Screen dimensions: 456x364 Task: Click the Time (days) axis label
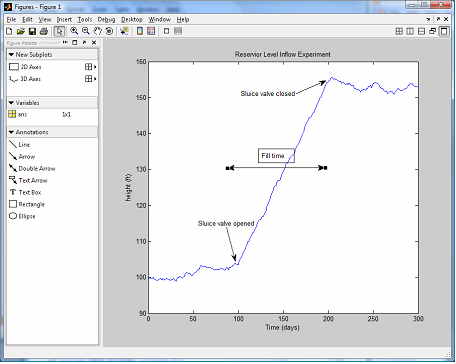(283, 328)
